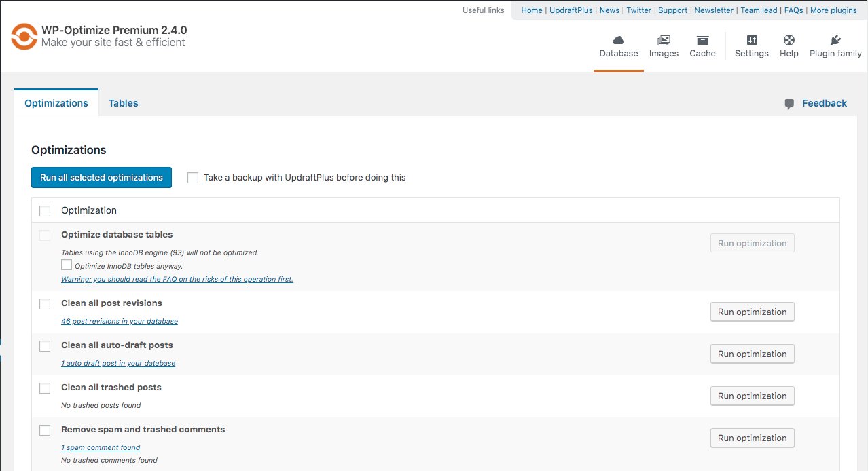The width and height of the screenshot is (868, 471).
Task: Open the Twitter useful link
Action: pos(639,10)
